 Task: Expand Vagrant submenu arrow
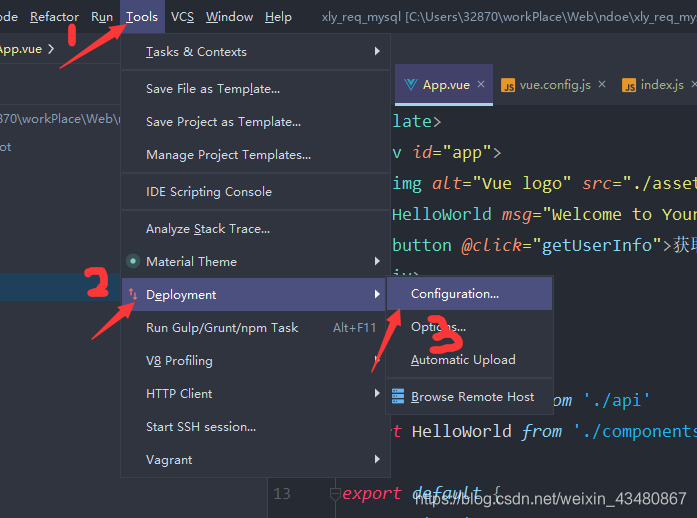(x=377, y=459)
